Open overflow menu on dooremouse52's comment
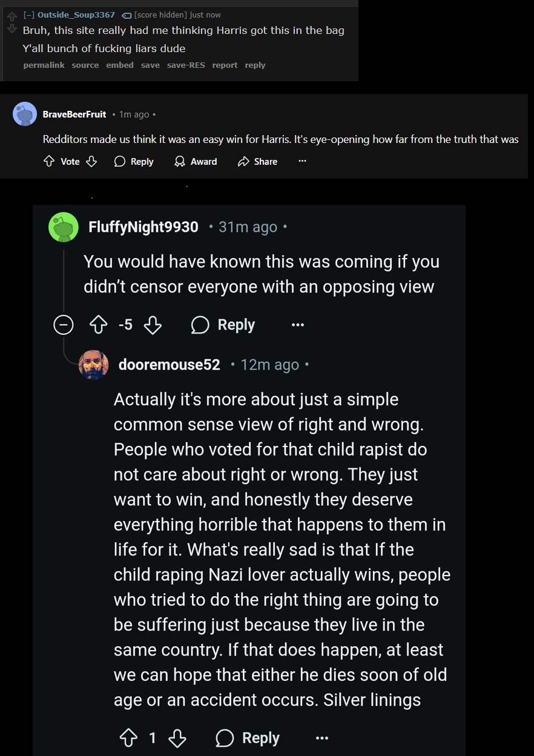Screen dimensions: 534x756 pos(322,738)
